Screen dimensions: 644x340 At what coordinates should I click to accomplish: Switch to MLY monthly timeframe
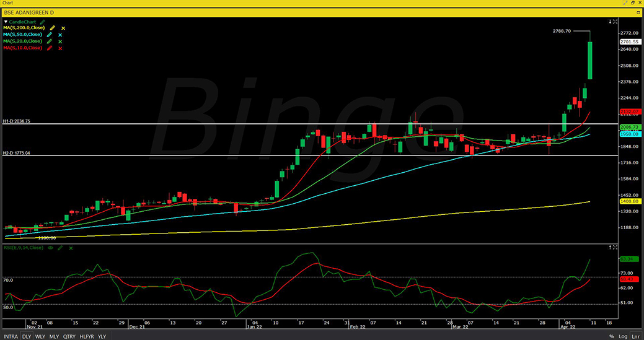(54, 336)
